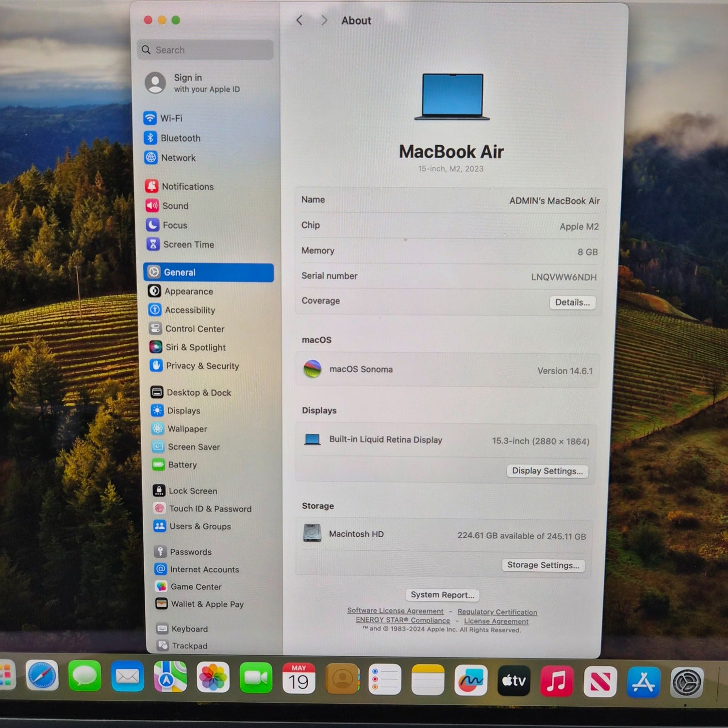728x728 pixels.
Task: Click the settings Search field
Action: [x=205, y=50]
